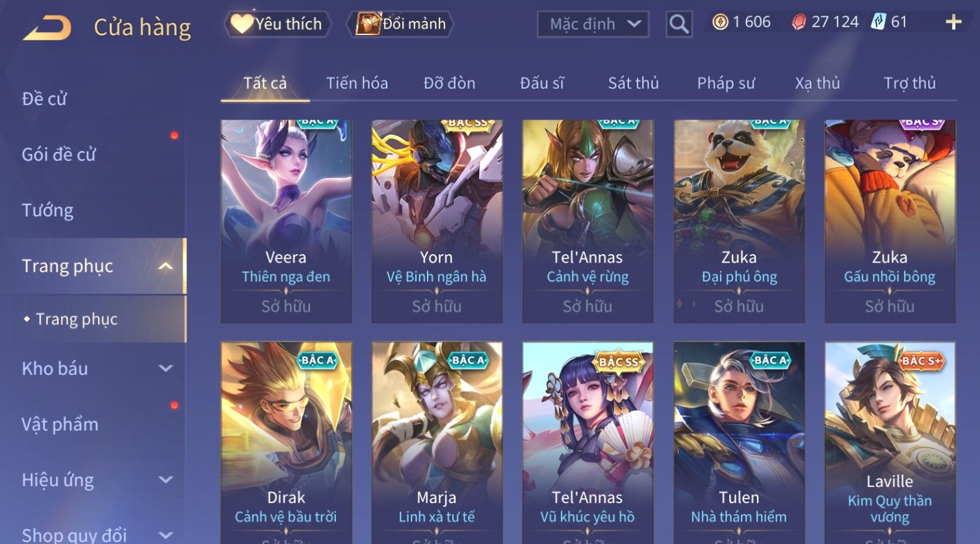Viewport: 980px width, 544px height.
Task: Select the Sát thủ tab
Action: coord(633,83)
